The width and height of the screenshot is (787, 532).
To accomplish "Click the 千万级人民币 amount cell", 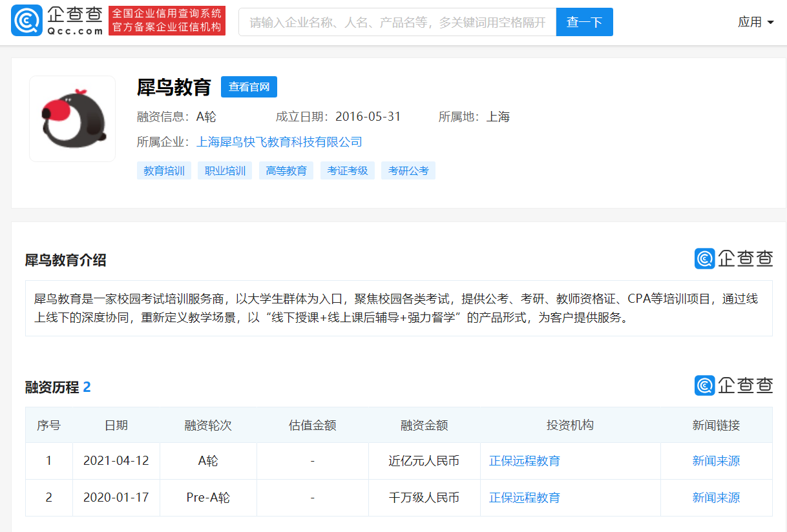I will pos(424,498).
